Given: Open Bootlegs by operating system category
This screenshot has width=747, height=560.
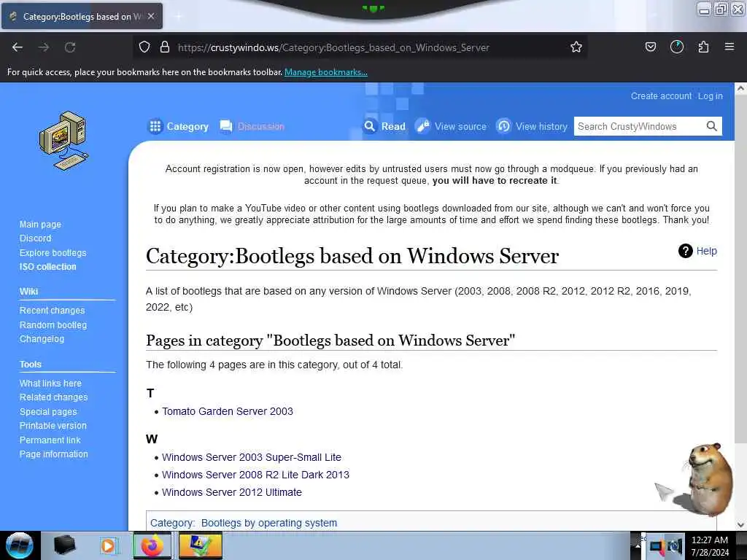Looking at the screenshot, I should coord(269,523).
